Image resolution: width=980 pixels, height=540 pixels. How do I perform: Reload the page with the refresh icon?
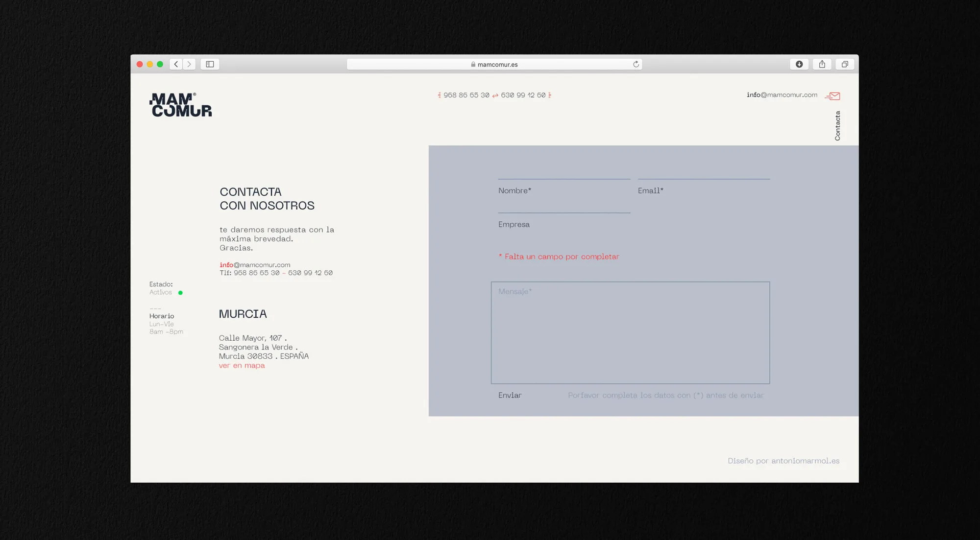pyautogui.click(x=636, y=64)
